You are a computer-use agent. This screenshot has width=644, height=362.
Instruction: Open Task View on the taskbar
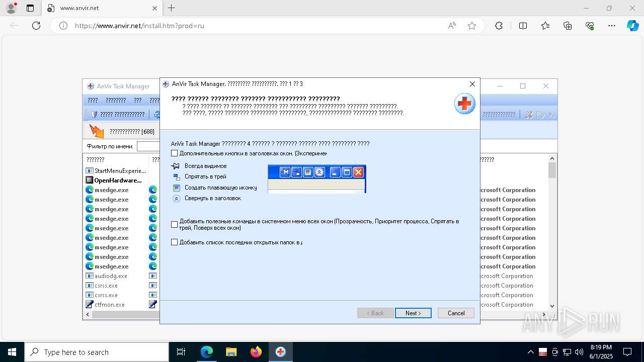(x=181, y=352)
